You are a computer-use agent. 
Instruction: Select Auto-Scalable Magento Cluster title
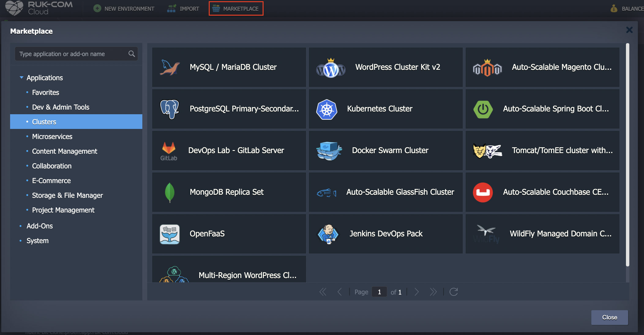click(562, 67)
